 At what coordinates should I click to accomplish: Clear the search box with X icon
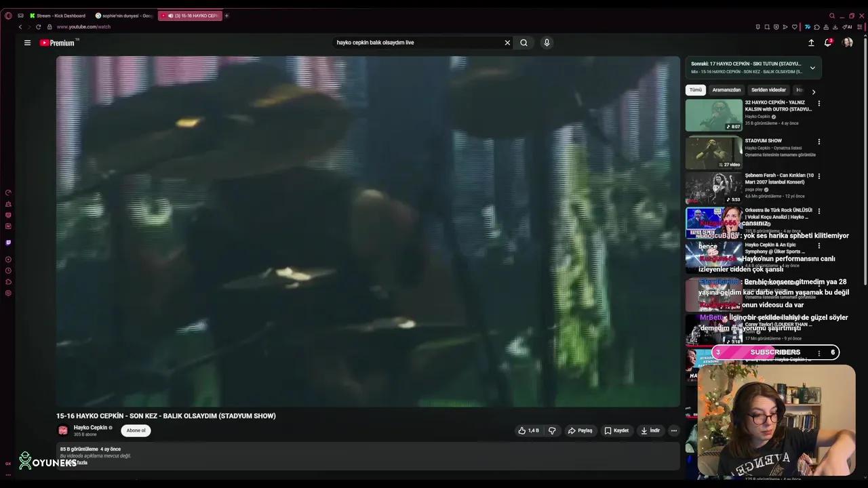[507, 43]
